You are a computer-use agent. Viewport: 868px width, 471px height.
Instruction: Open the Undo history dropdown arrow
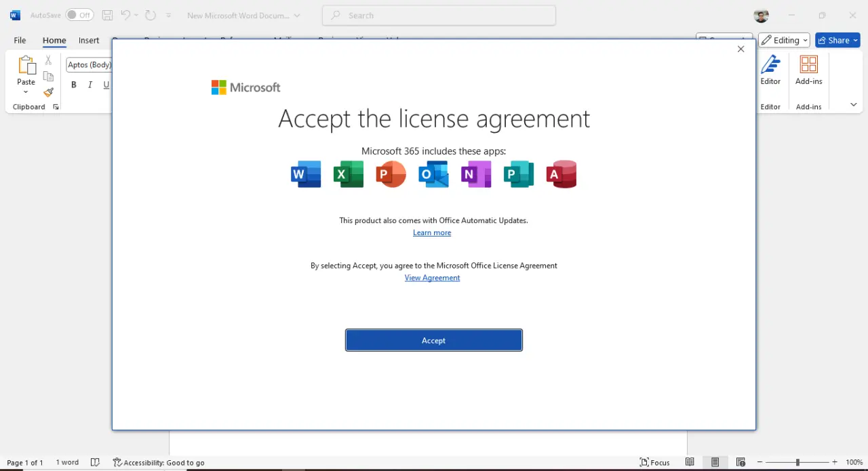(136, 15)
